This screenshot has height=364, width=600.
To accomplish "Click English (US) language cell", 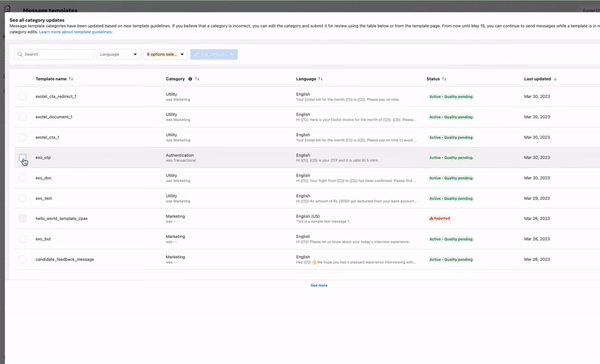I will click(x=308, y=216).
